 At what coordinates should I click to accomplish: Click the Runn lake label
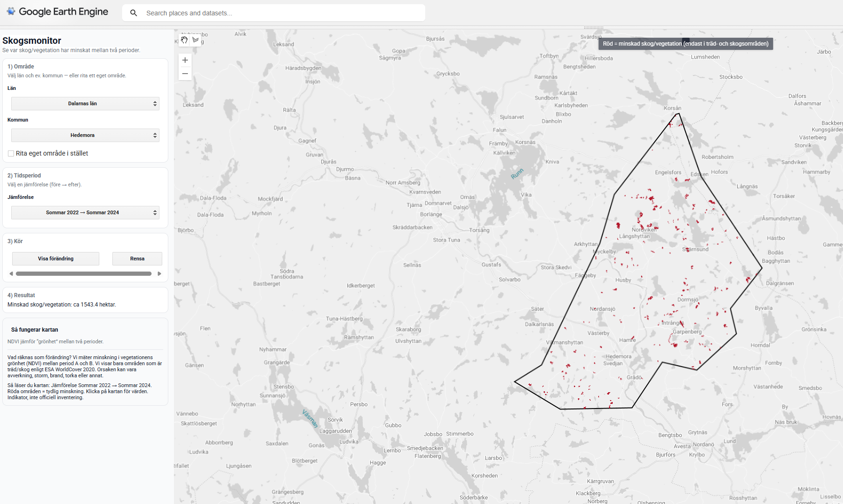point(517,174)
